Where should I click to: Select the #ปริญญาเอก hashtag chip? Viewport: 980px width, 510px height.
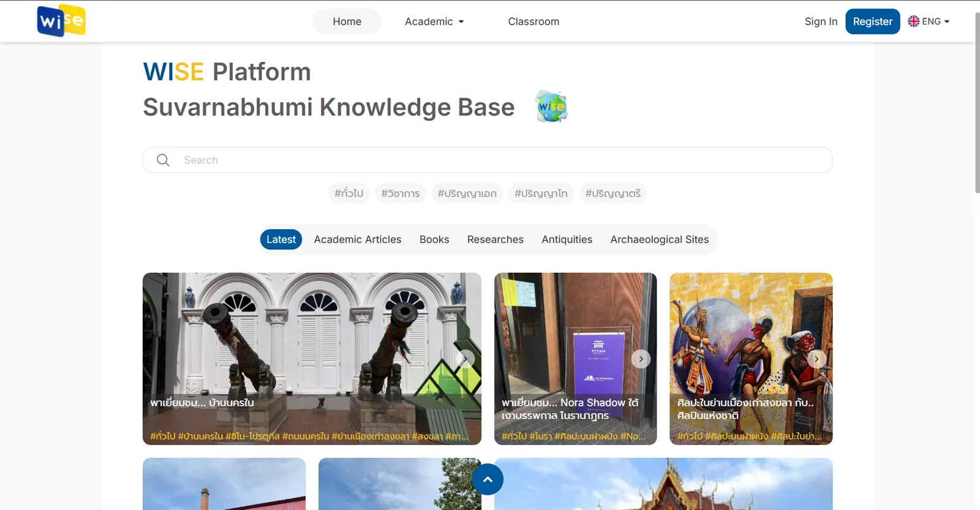click(x=467, y=193)
